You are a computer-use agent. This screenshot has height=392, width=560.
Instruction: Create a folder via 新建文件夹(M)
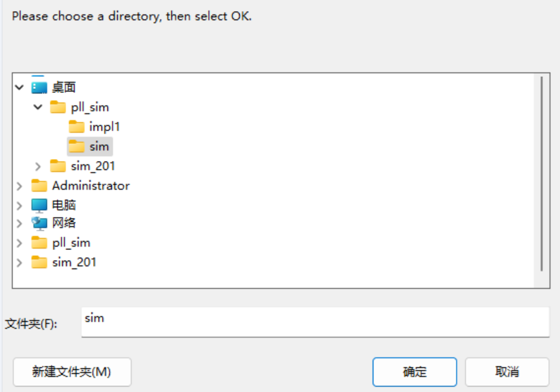pos(72,372)
